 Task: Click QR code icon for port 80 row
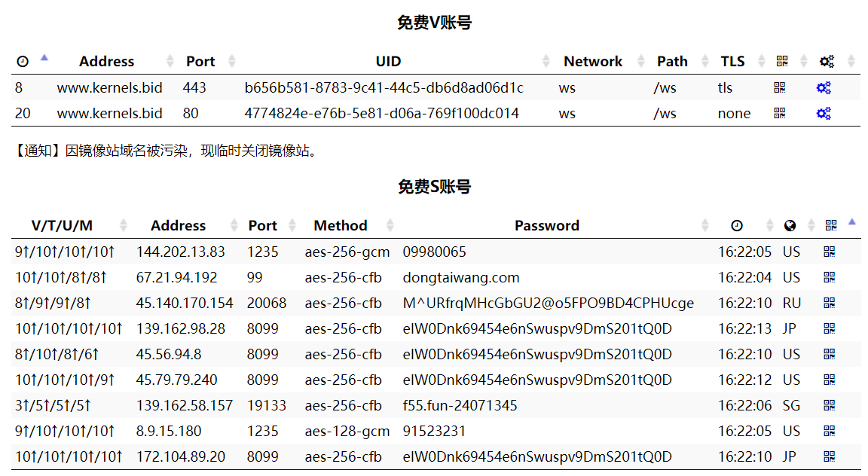[779, 114]
